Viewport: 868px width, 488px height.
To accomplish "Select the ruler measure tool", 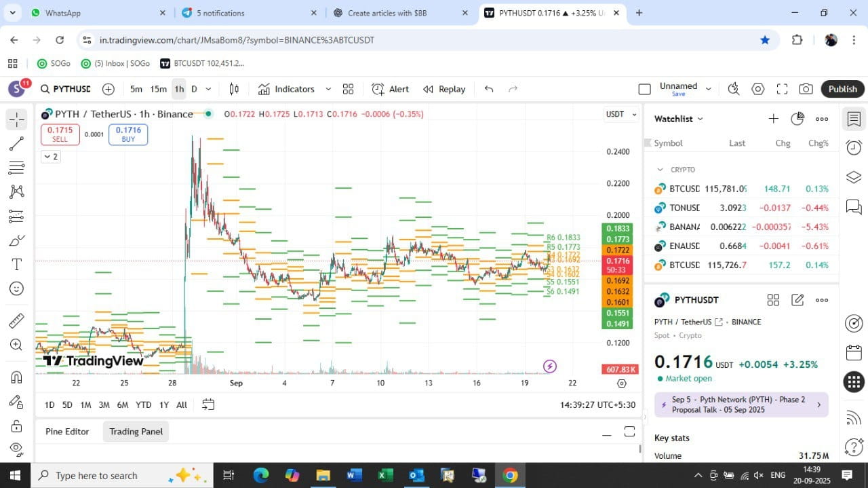I will 17,320.
